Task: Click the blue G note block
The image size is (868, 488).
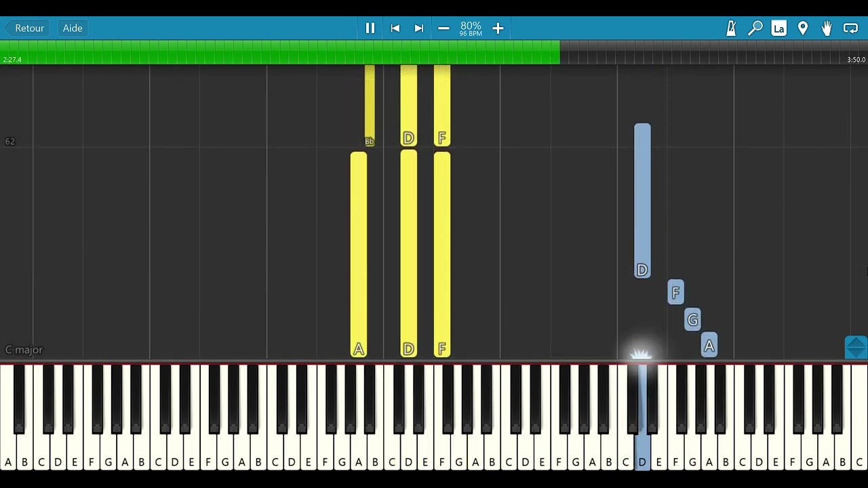Action: 692,319
